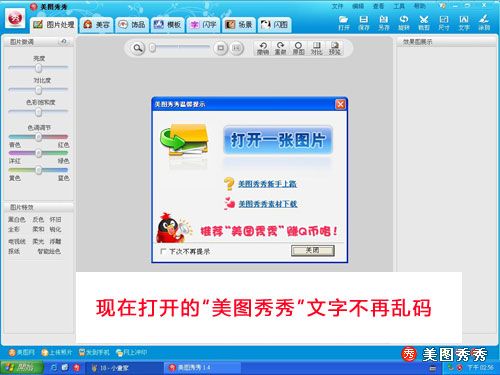Click the 关闭 button in dialog
The width and height of the screenshot is (500, 375).
click(x=313, y=250)
